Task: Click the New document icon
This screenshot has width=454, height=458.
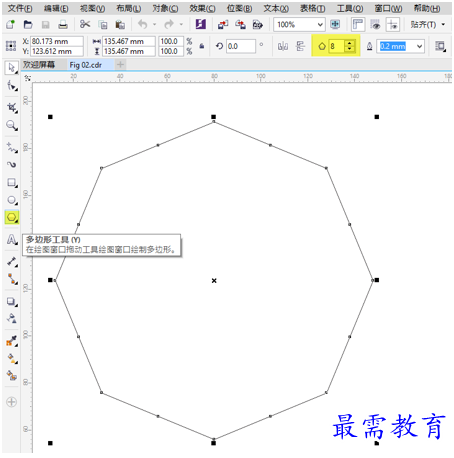Action: click(11, 24)
